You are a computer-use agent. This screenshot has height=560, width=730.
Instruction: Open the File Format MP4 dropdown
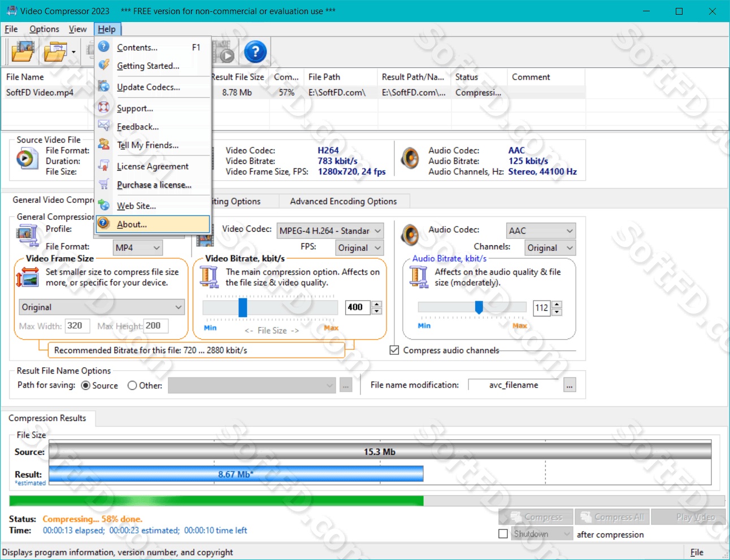pyautogui.click(x=138, y=248)
